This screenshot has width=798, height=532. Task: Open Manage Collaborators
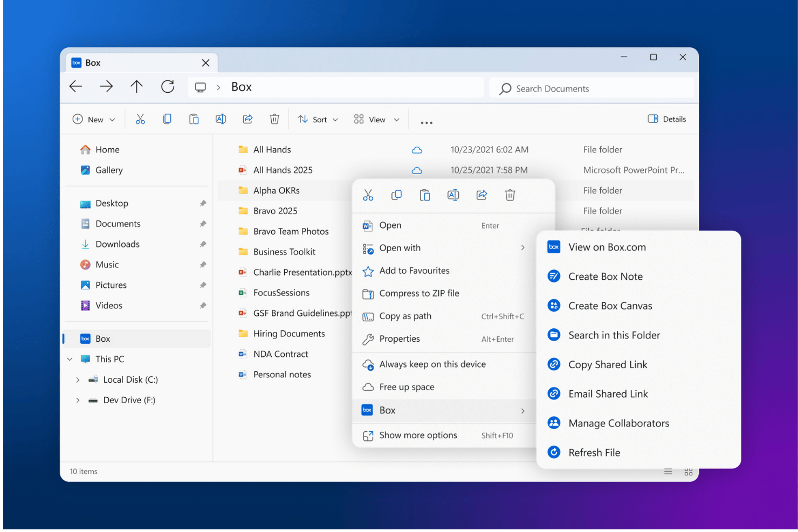tap(638, 423)
